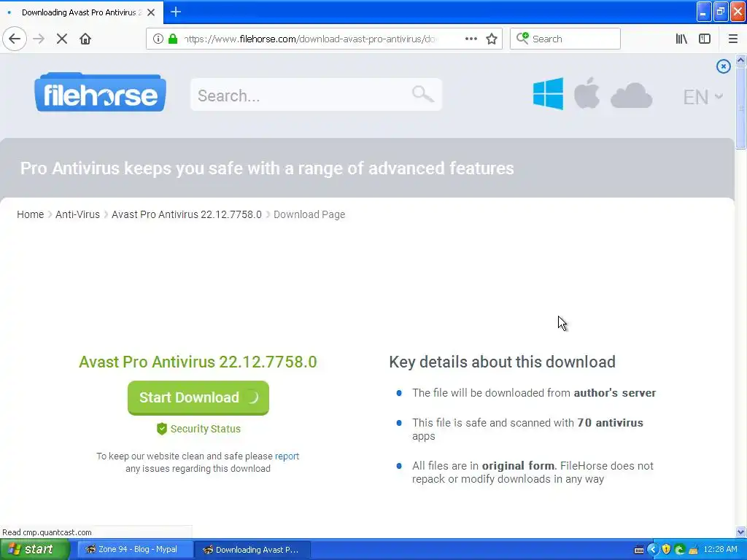Toggle the sidebar view icon

705,39
